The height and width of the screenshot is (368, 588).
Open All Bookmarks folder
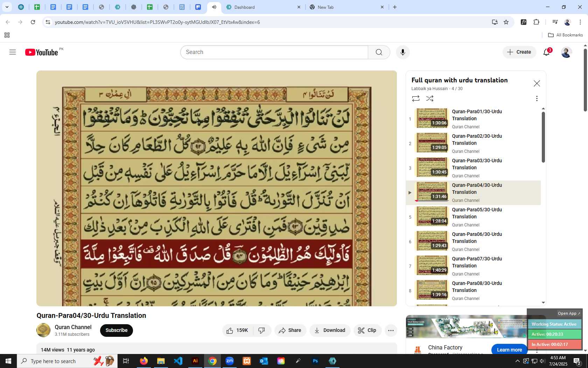coord(565,35)
